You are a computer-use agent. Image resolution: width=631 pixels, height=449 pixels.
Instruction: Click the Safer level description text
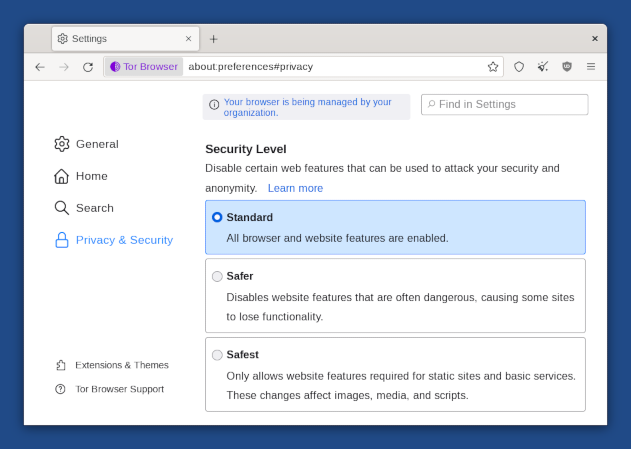pos(400,307)
